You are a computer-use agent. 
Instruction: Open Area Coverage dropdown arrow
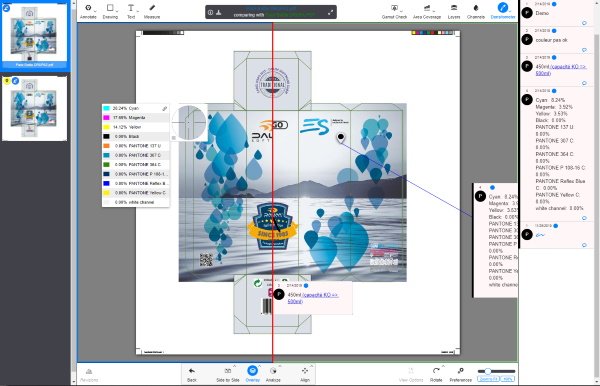click(433, 10)
